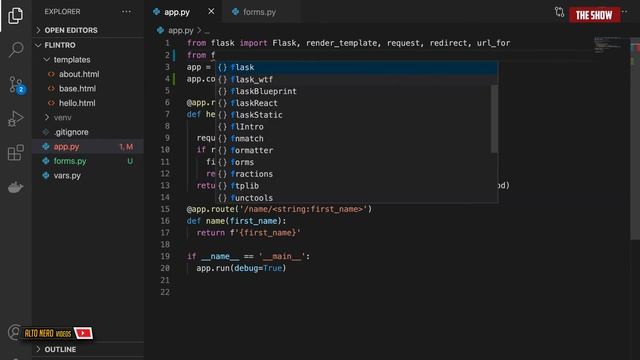This screenshot has width=640, height=360.
Task: Click 'def name(first_name):' on line 16
Action: point(236,221)
